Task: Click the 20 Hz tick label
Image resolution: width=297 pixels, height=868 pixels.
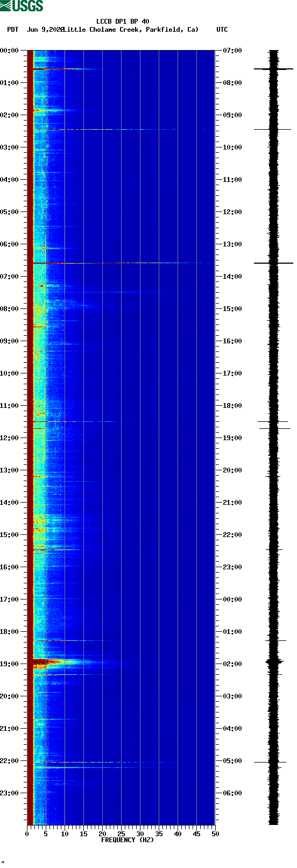Action: coord(102,834)
